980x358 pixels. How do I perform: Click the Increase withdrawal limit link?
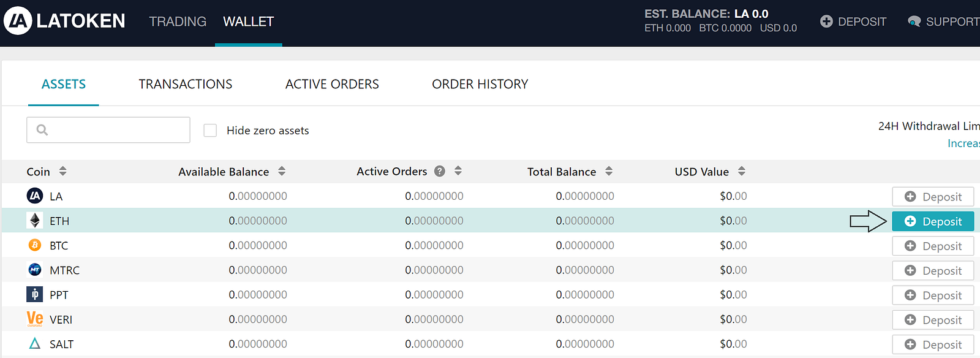pyautogui.click(x=963, y=143)
